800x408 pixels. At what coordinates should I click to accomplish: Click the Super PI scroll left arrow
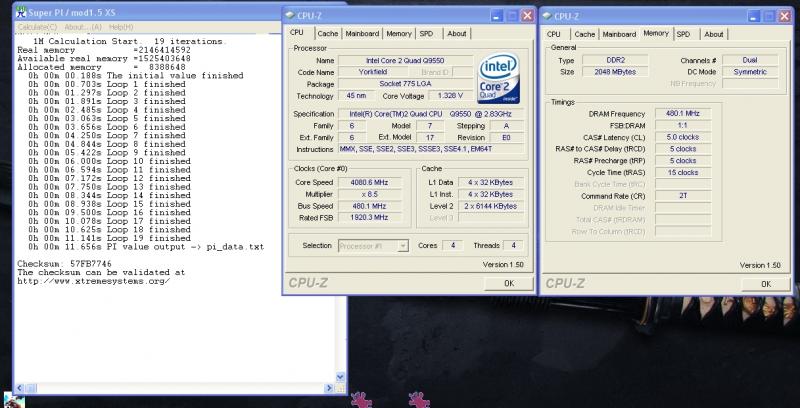click(19, 389)
